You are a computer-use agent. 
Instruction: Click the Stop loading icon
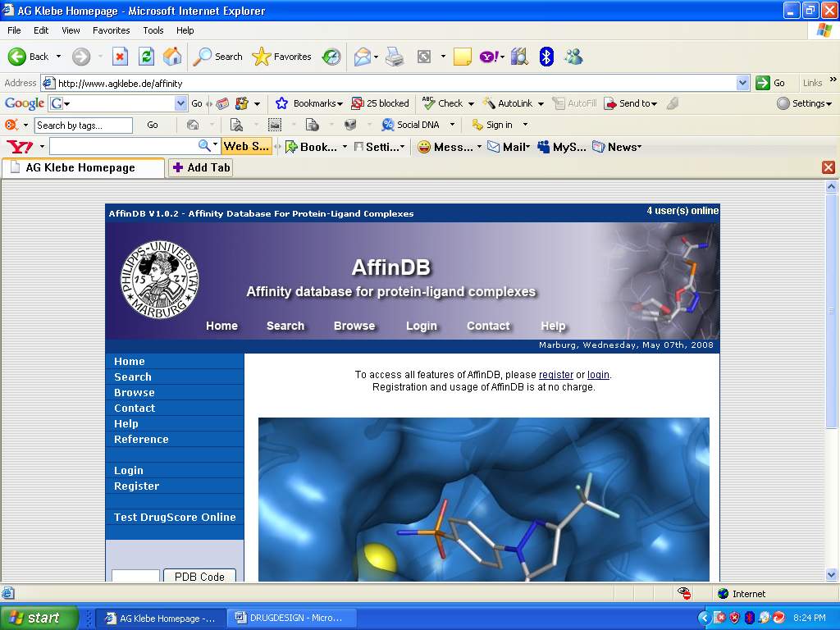coord(120,57)
